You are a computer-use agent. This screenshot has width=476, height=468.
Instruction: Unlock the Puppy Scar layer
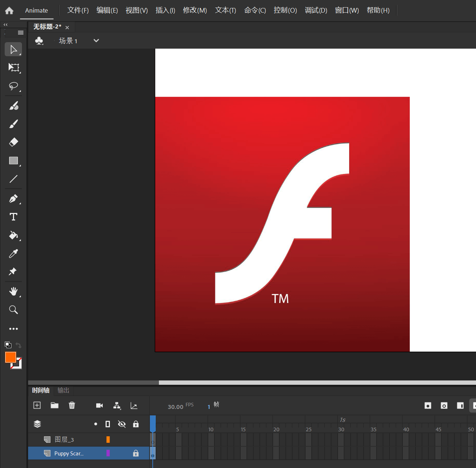pyautogui.click(x=136, y=453)
